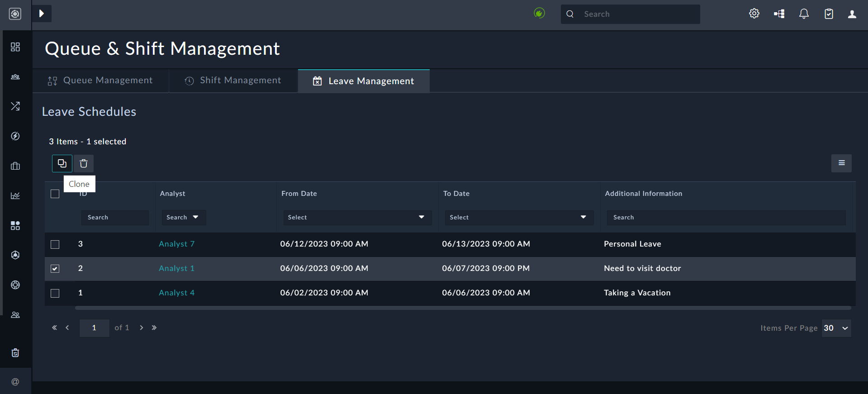Screen dimensions: 868x394
Task: Open the To Date filter dropdown
Action: click(519, 218)
